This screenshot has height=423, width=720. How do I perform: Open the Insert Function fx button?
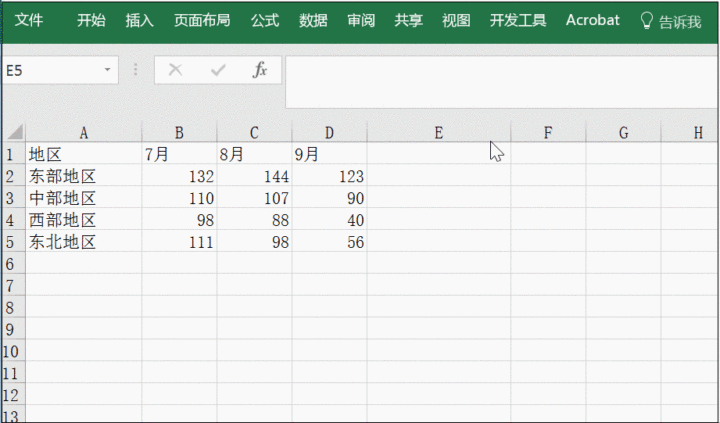(260, 70)
